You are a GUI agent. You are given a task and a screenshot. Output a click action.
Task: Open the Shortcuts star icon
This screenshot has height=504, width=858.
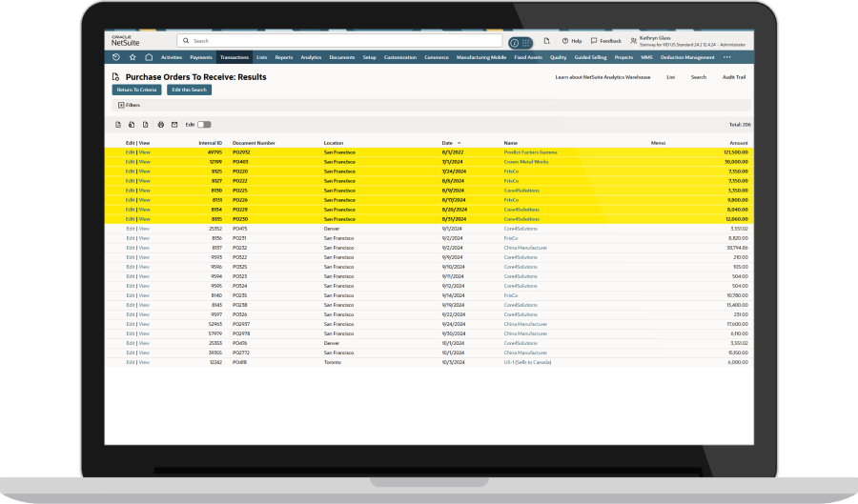pos(133,57)
